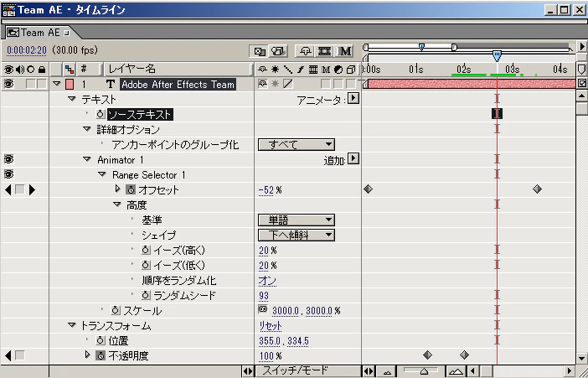Toggle visibility eye for Adobe After Effects Team layer
Viewport: 588px width, 378px height.
click(8, 84)
